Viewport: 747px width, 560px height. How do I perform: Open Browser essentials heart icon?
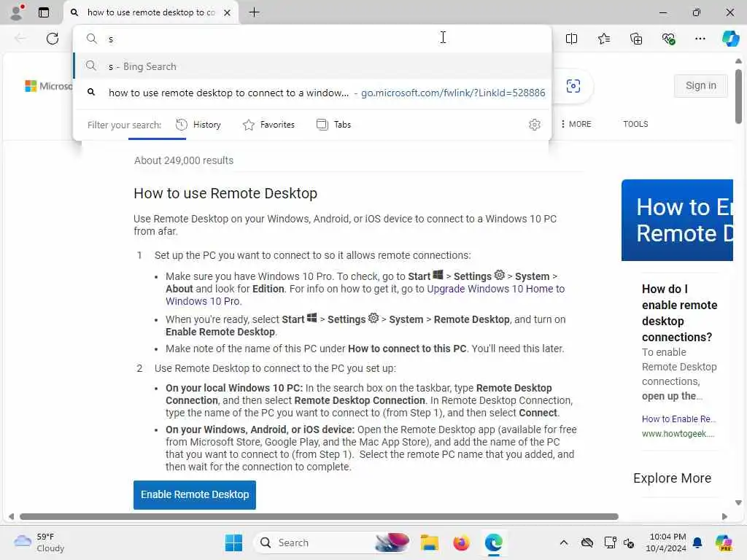668,39
